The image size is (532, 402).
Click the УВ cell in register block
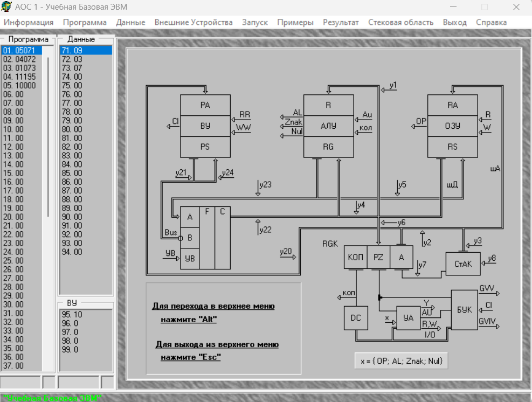[x=190, y=259]
